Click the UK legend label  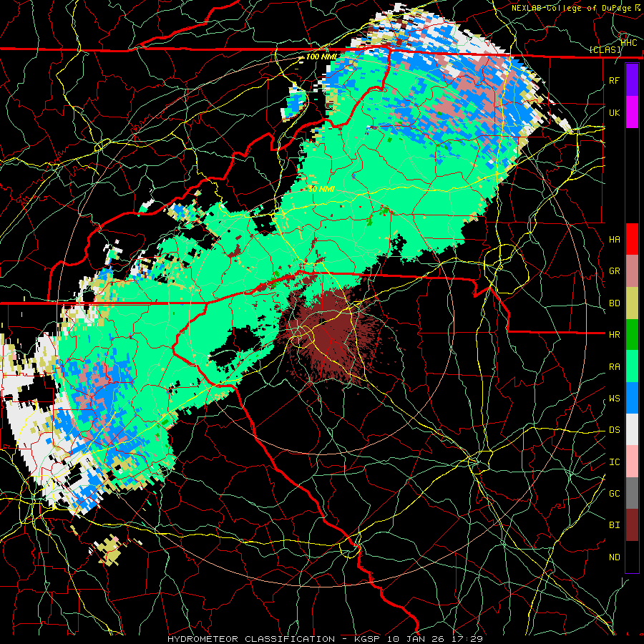pyautogui.click(x=614, y=113)
